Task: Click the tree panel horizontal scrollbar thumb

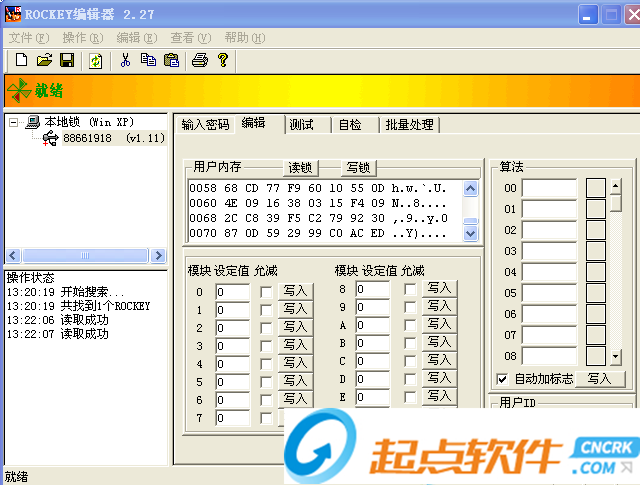Action: tap(85, 256)
